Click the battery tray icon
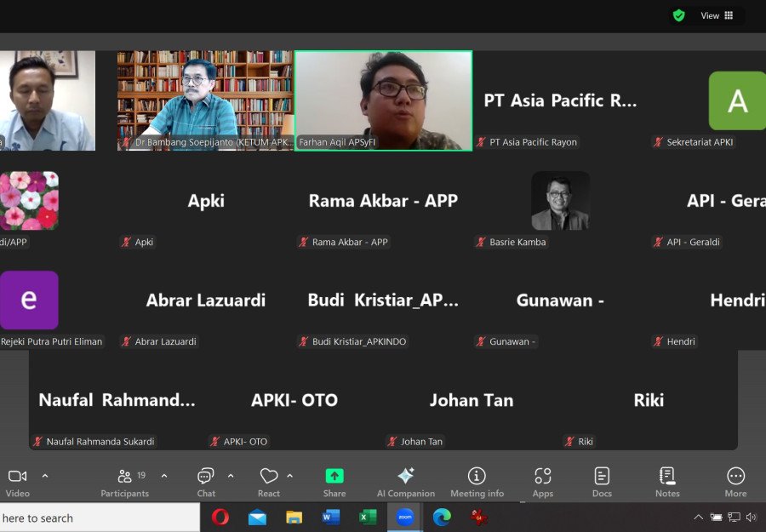The width and height of the screenshot is (766, 532). point(716,517)
